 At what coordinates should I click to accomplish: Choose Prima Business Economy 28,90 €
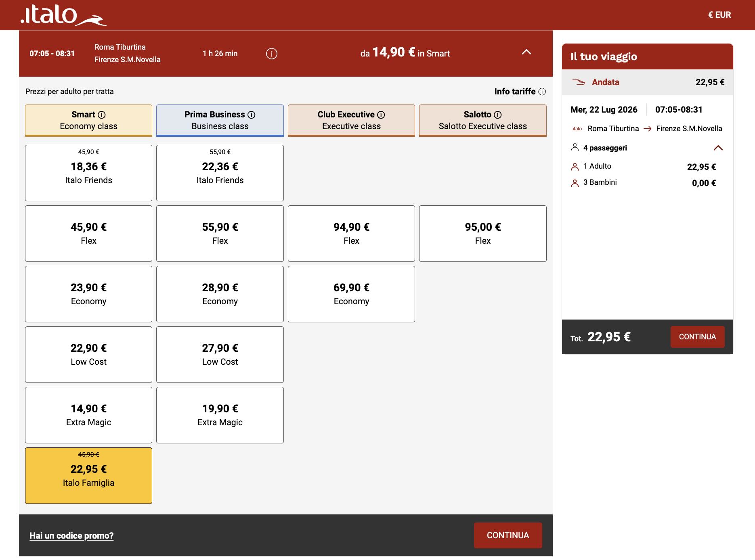220,294
